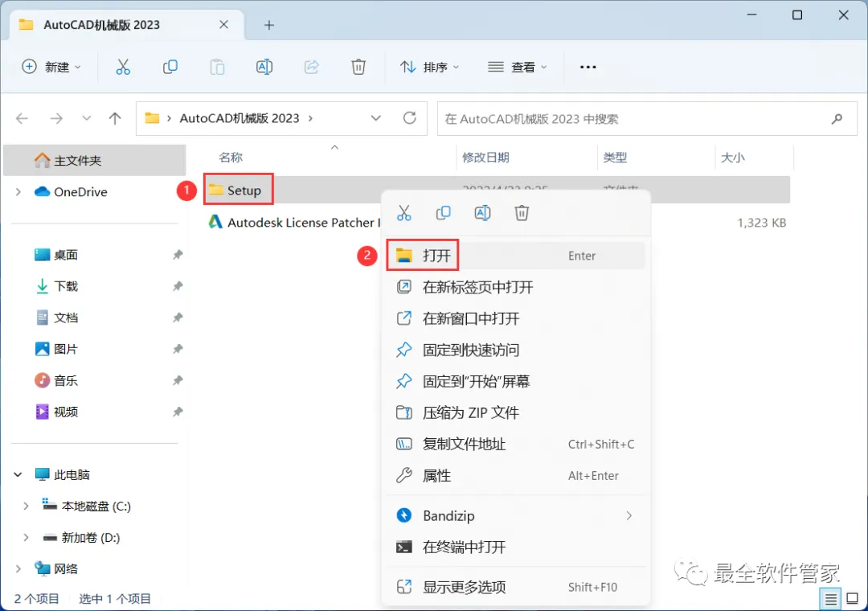Unpin 桌面 using its pin icon
The height and width of the screenshot is (611, 868).
178,255
